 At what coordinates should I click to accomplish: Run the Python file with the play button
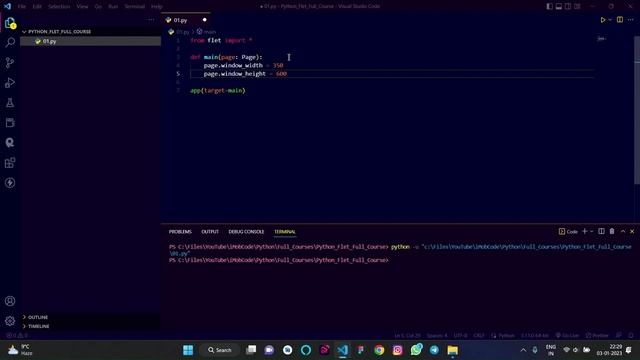(602, 20)
